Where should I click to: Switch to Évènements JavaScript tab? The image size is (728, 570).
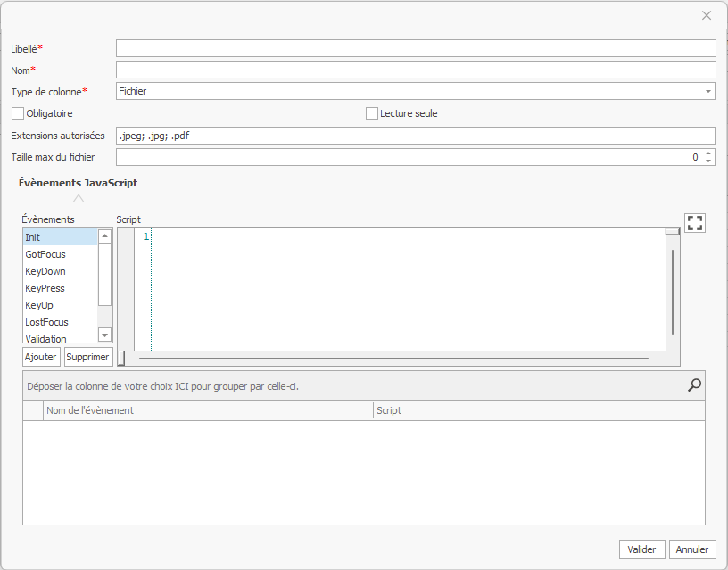78,183
